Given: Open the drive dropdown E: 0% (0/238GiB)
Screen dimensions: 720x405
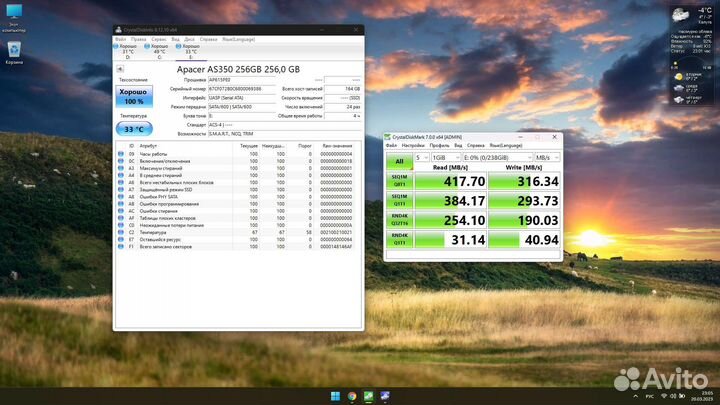Looking at the screenshot, I should pyautogui.click(x=498, y=158).
